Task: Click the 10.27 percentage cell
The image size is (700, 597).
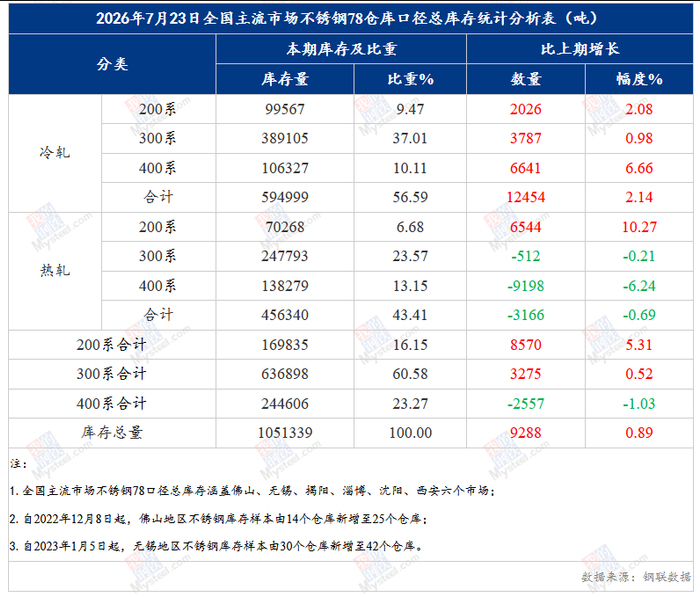Action: pyautogui.click(x=639, y=227)
